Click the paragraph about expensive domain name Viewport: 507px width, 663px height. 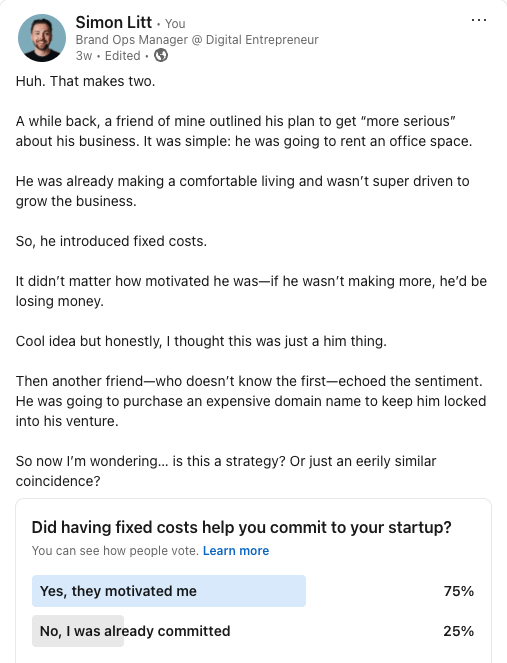coord(251,401)
